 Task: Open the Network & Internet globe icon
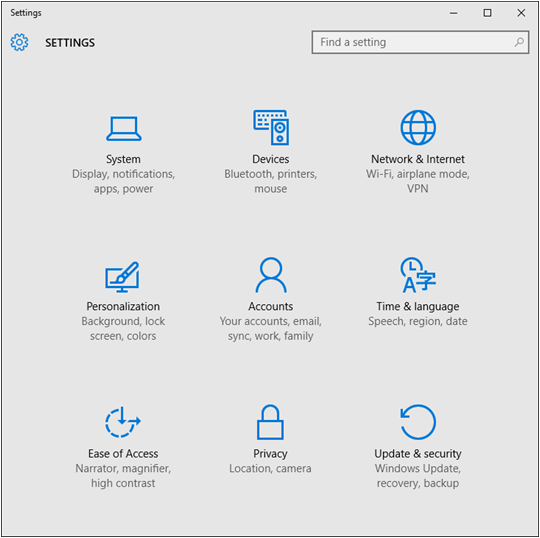(x=418, y=127)
